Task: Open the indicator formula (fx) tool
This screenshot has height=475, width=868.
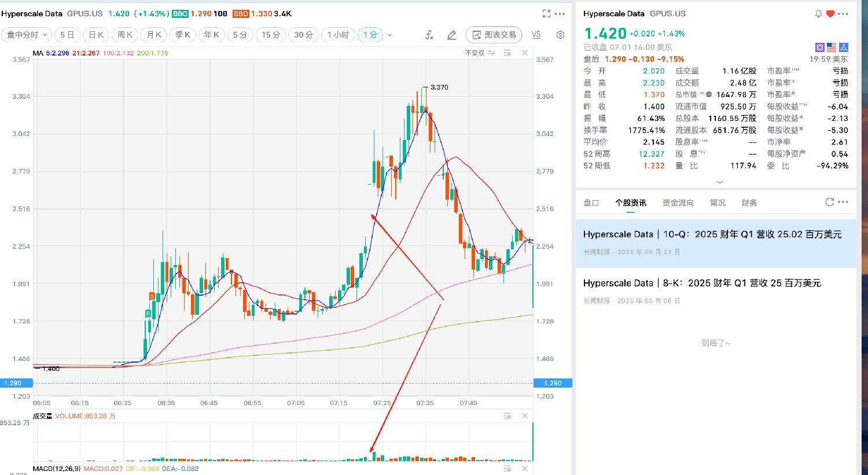Action: click(x=429, y=35)
